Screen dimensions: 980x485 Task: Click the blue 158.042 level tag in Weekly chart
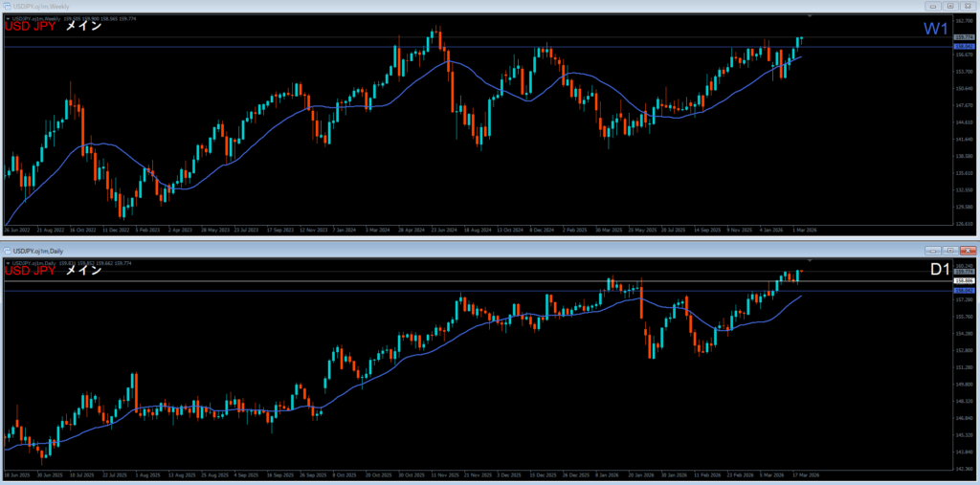click(965, 47)
